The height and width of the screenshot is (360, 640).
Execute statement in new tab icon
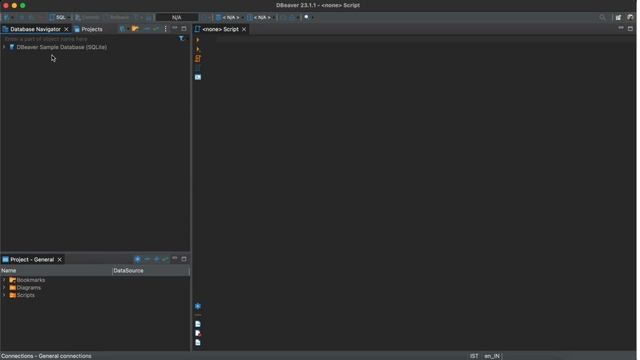[x=198, y=49]
